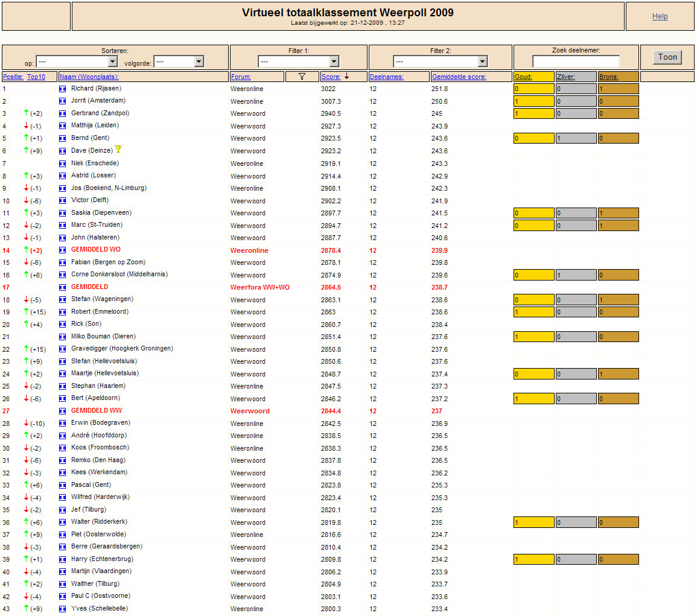Open the Help link
Viewport: 697px width, 616px height.
660,16
